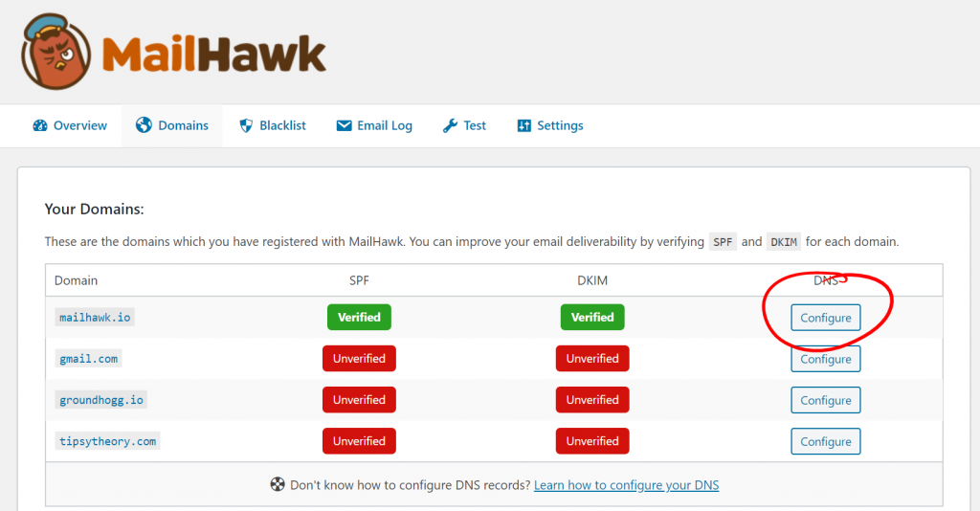The width and height of the screenshot is (980, 511).
Task: Click the MailHawk wordmark text
Action: (213, 54)
